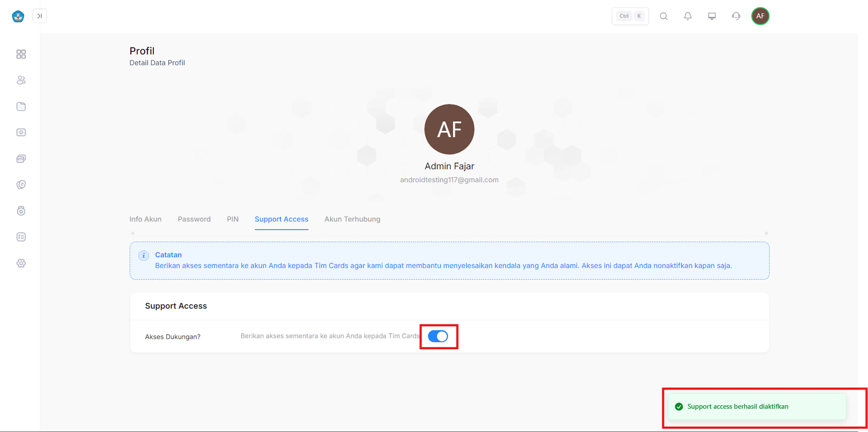Switch to the PIN tab
Image resolution: width=868 pixels, height=432 pixels.
coord(233,219)
